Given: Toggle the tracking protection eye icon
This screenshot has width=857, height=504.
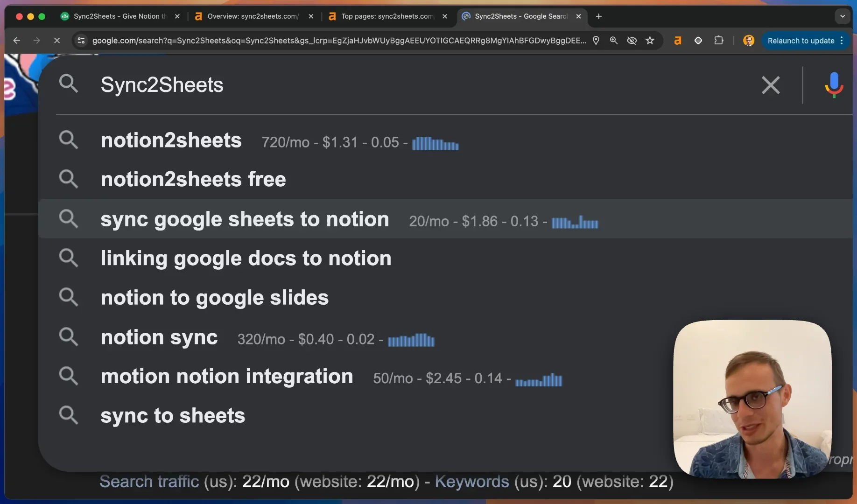Looking at the screenshot, I should tap(632, 41).
